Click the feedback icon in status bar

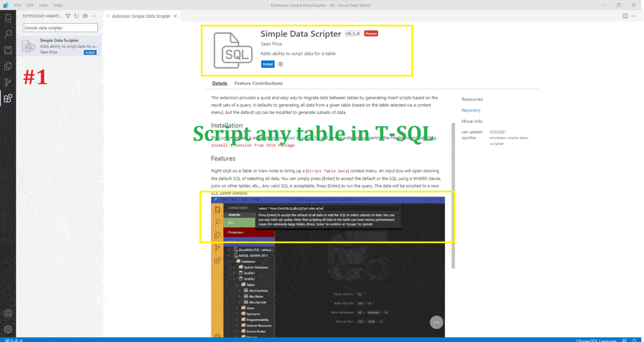pos(625,340)
